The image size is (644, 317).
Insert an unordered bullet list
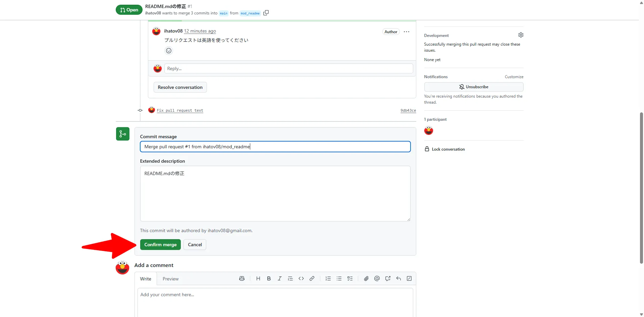[339, 278]
